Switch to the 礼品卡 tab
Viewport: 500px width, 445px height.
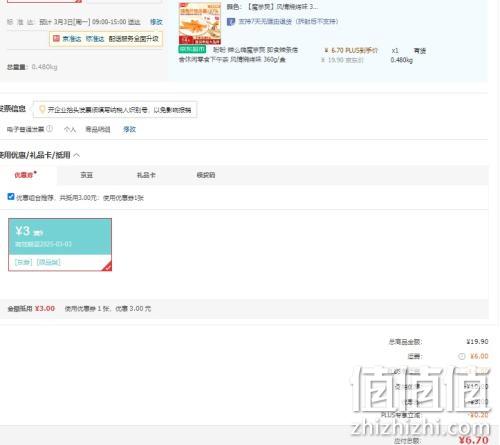point(146,175)
